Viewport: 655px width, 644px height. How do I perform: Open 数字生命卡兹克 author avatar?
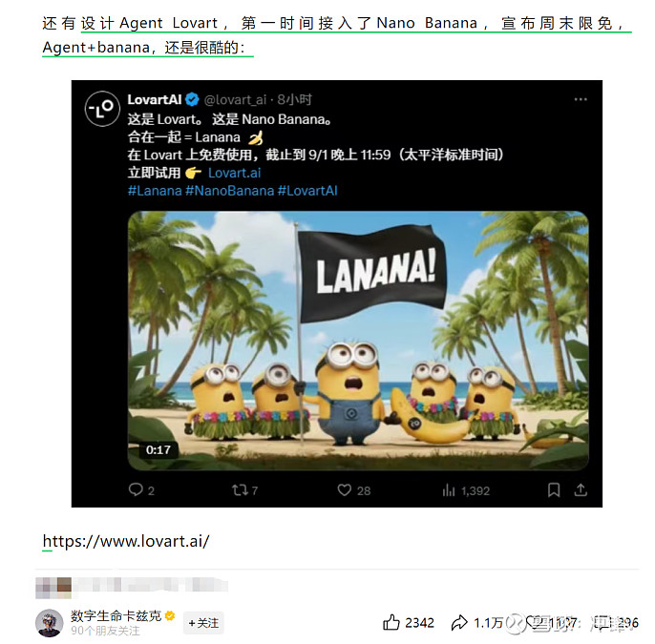(x=50, y=623)
